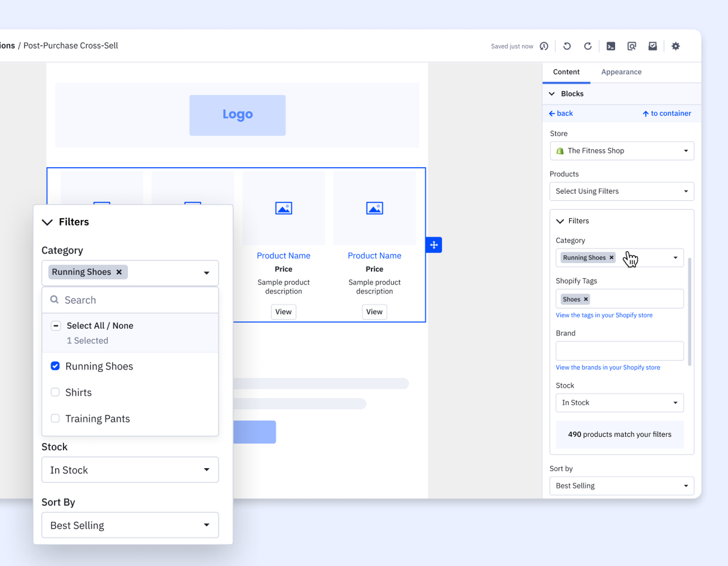Check the Training Pants checkbox
The image size is (728, 566).
click(x=55, y=418)
